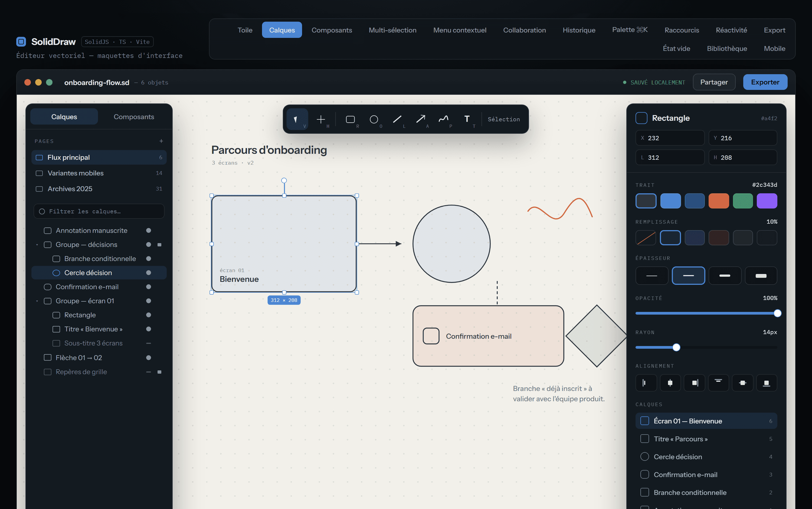Select the Selection (V) arrow tool
The width and height of the screenshot is (812, 509).
pos(297,119)
